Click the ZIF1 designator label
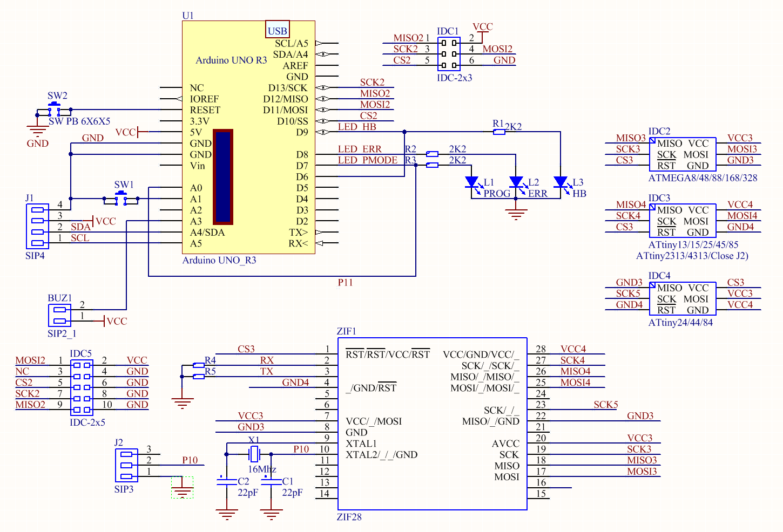The height and width of the screenshot is (532, 783). [x=346, y=331]
